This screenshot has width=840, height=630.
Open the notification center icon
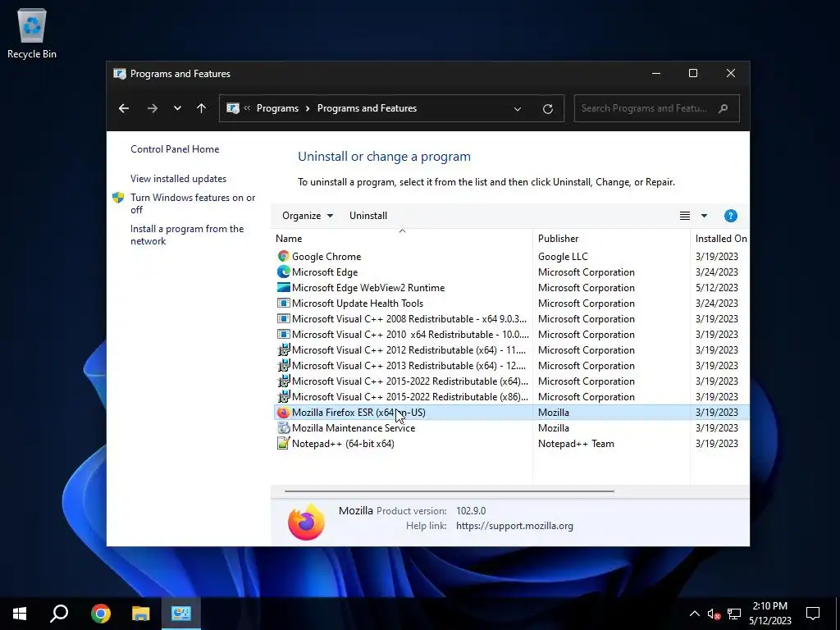pyautogui.click(x=813, y=614)
